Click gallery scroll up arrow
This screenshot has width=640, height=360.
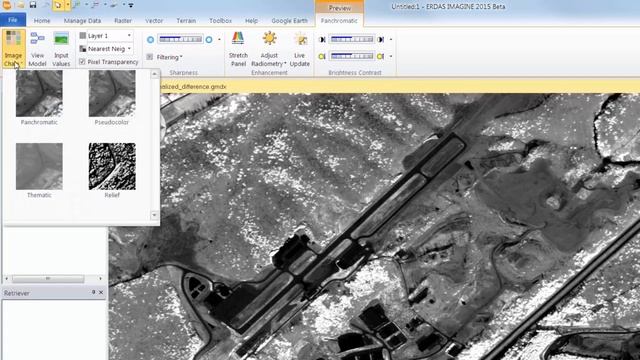[155, 74]
